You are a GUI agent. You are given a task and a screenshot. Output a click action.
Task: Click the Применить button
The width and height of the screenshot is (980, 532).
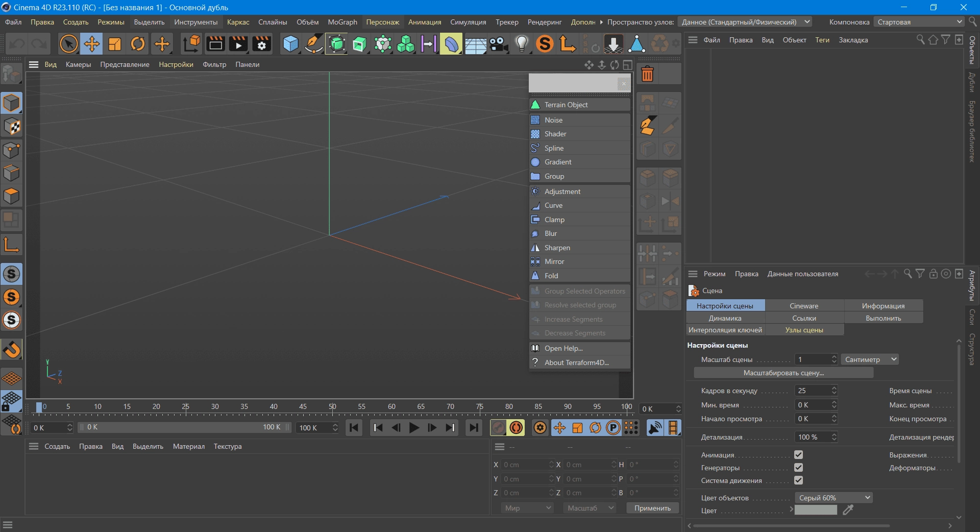[652, 508]
